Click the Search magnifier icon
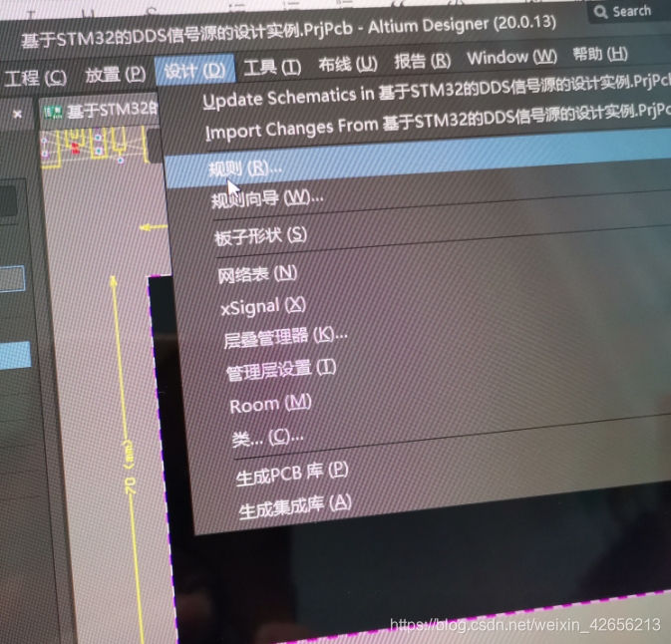The image size is (671, 644). click(x=601, y=12)
